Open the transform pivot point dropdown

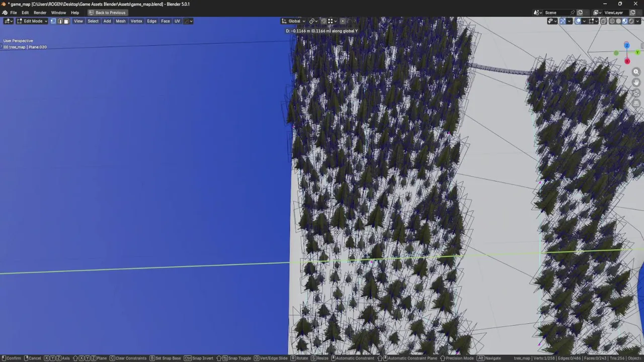pos(313,21)
